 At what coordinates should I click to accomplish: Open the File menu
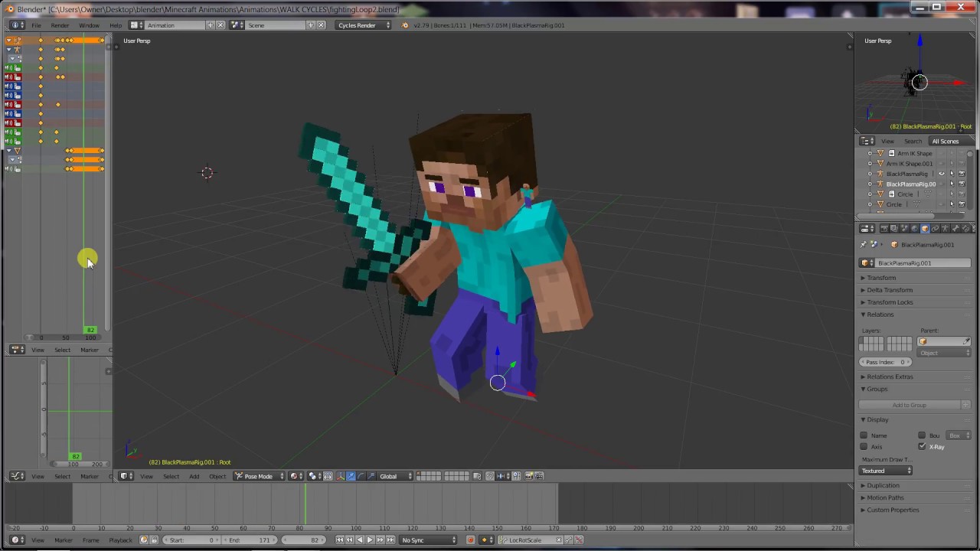(36, 25)
